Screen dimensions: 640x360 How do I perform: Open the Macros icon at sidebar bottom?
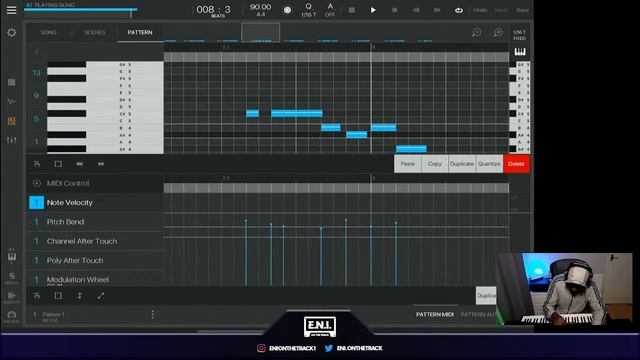point(11,317)
